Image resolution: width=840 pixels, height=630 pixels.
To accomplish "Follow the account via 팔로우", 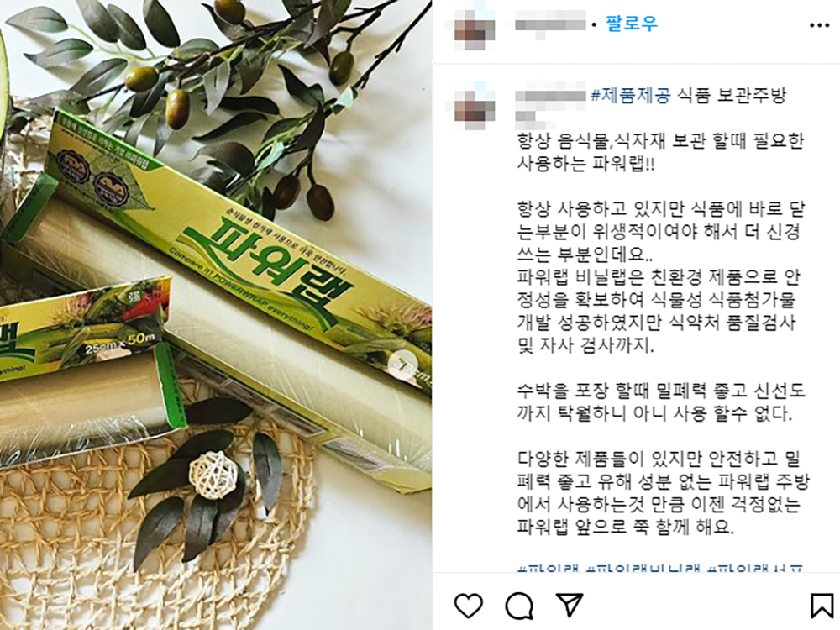I will [631, 24].
